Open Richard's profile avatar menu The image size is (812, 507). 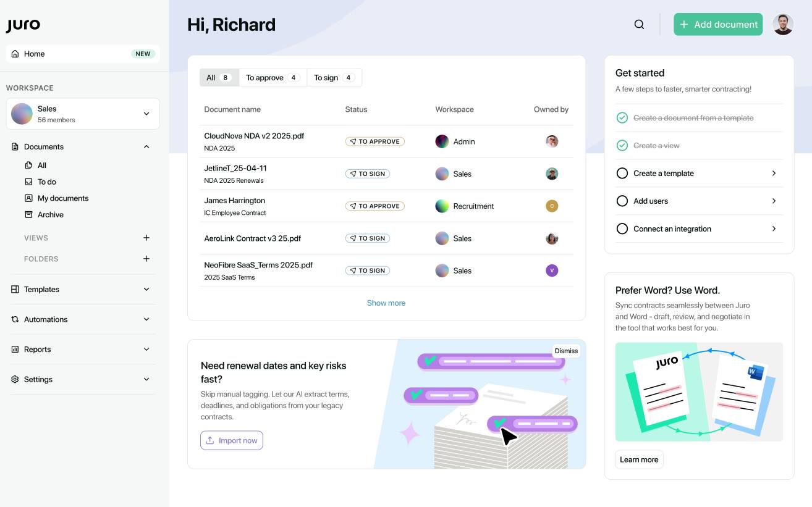[783, 25]
